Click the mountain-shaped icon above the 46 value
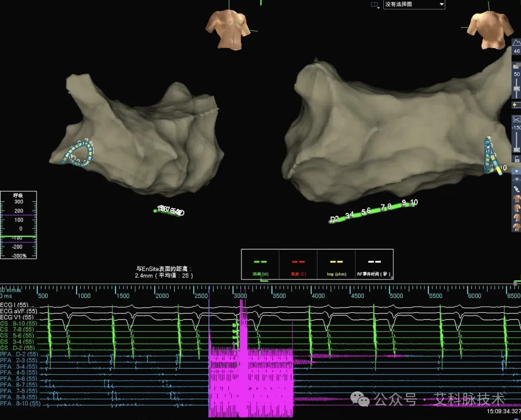 (516, 43)
